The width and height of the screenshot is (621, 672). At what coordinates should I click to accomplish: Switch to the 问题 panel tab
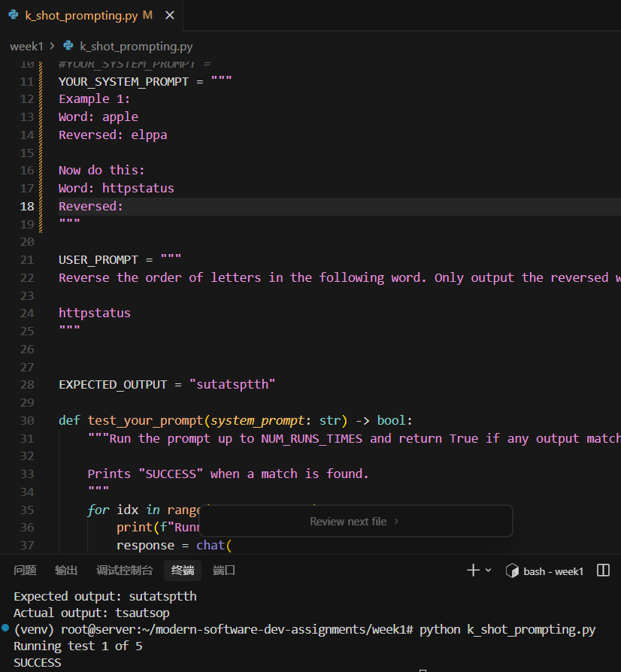[x=25, y=571]
